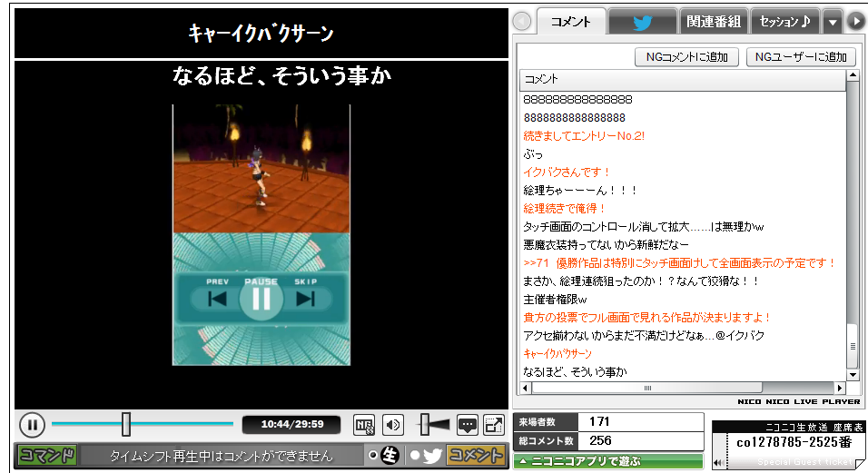Image resolution: width=868 pixels, height=473 pixels.
Task: Click the comment input field
Action: coord(222,456)
